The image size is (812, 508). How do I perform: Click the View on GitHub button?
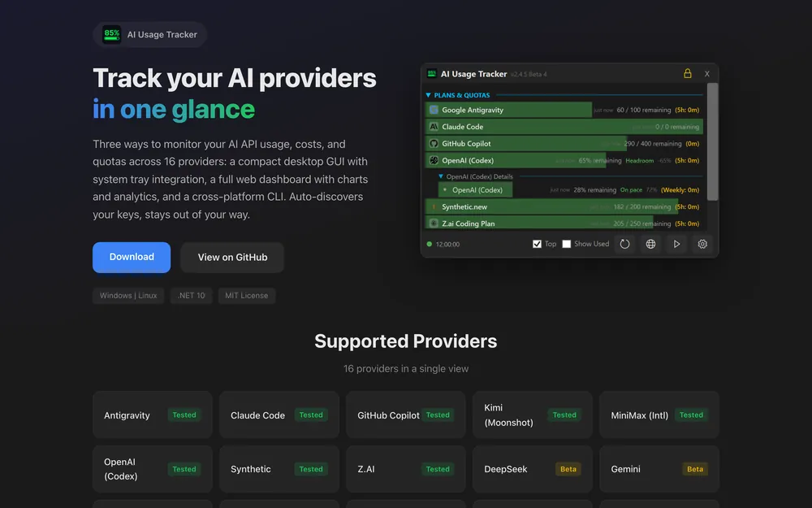click(x=232, y=257)
